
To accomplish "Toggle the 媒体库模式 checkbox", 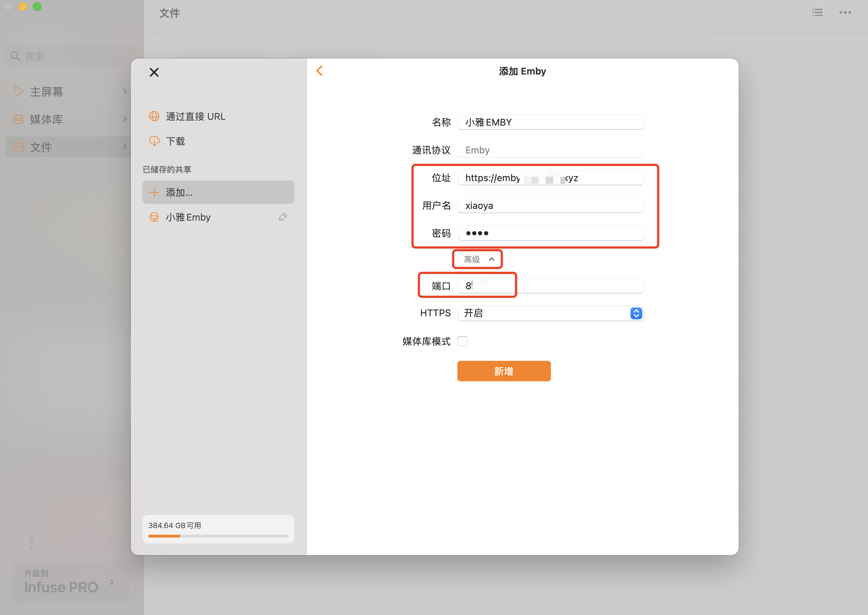I will coord(462,341).
